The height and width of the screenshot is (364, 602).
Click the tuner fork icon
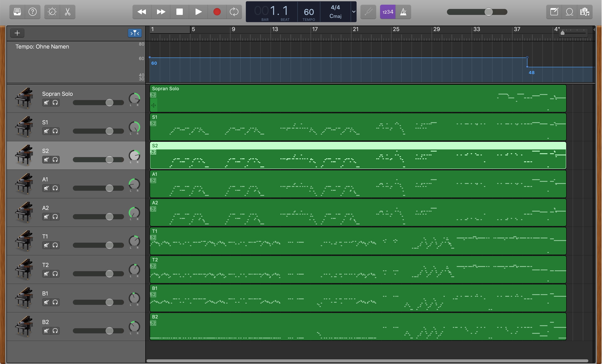click(x=368, y=12)
